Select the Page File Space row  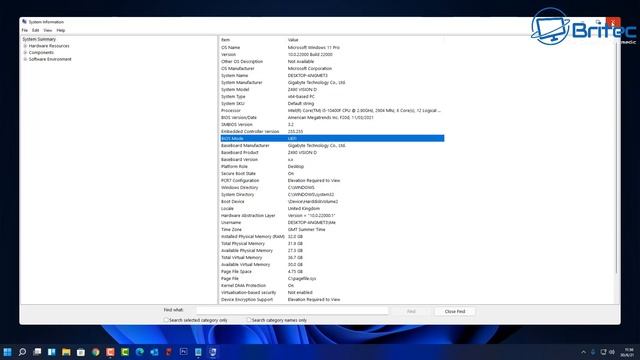[x=332, y=271]
